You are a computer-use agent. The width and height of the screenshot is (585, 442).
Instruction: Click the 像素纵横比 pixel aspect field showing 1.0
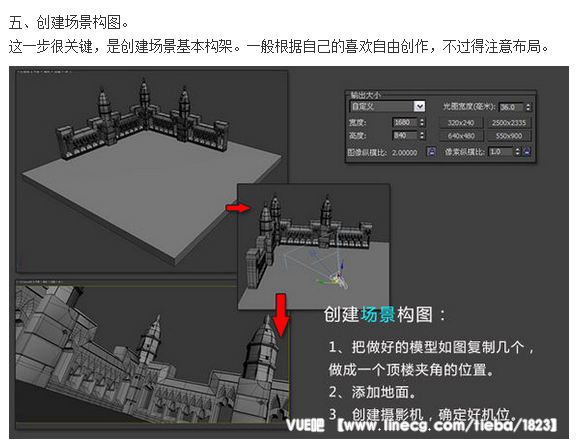pyautogui.click(x=501, y=151)
